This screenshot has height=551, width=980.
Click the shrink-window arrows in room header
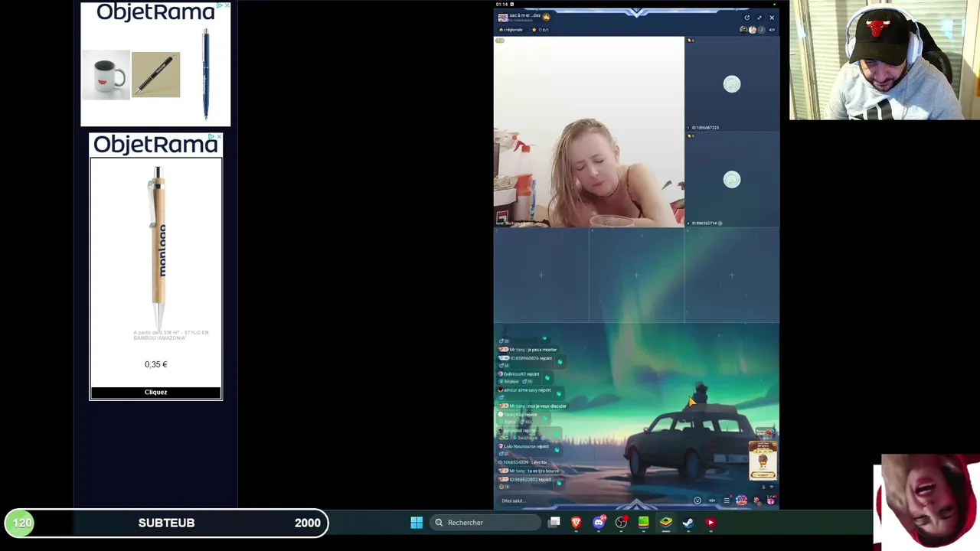(759, 18)
